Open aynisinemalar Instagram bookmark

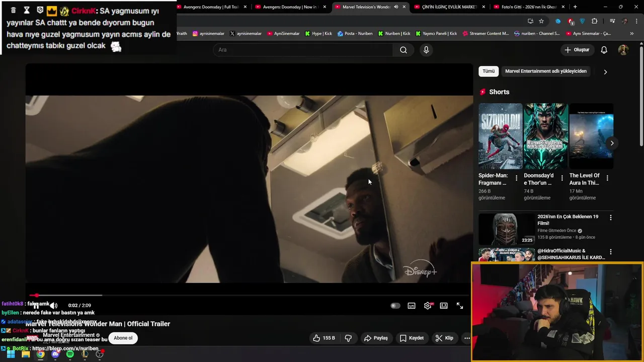coord(208,34)
